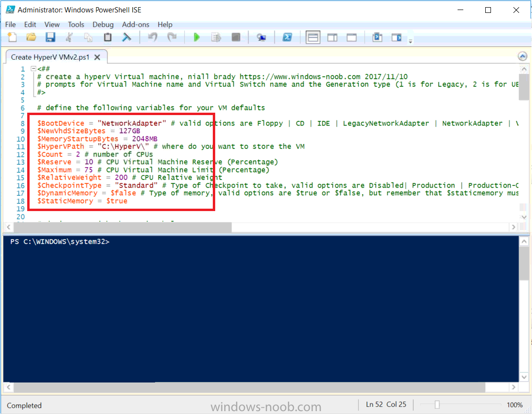Viewport: 532px width, 414px height.
Task: Click script pane horizontal scroll left arrow
Action: pos(9,227)
